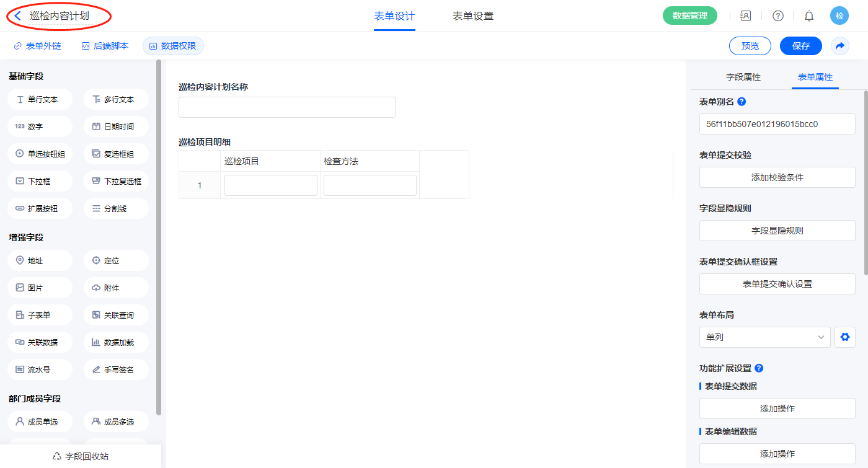
Task: Click the help icon next to 表单别名
Action: [x=742, y=102]
